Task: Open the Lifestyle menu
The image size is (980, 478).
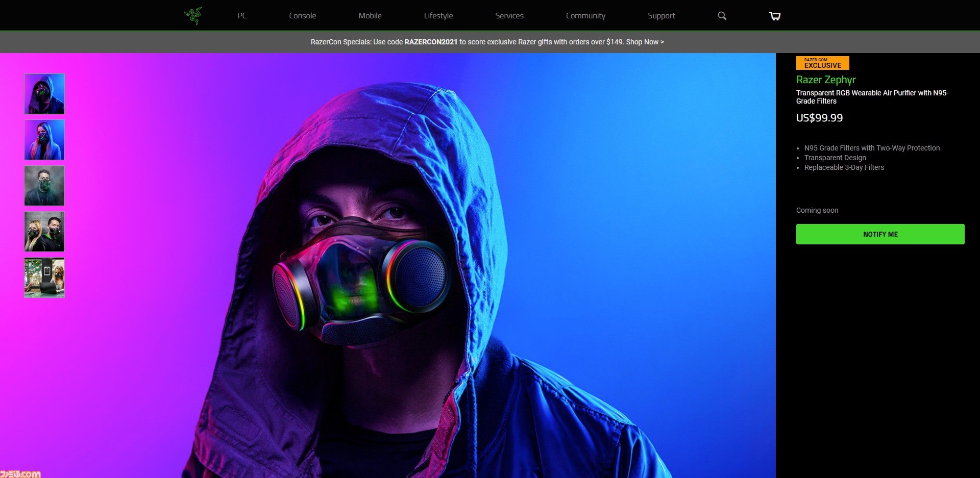Action: click(x=438, y=16)
